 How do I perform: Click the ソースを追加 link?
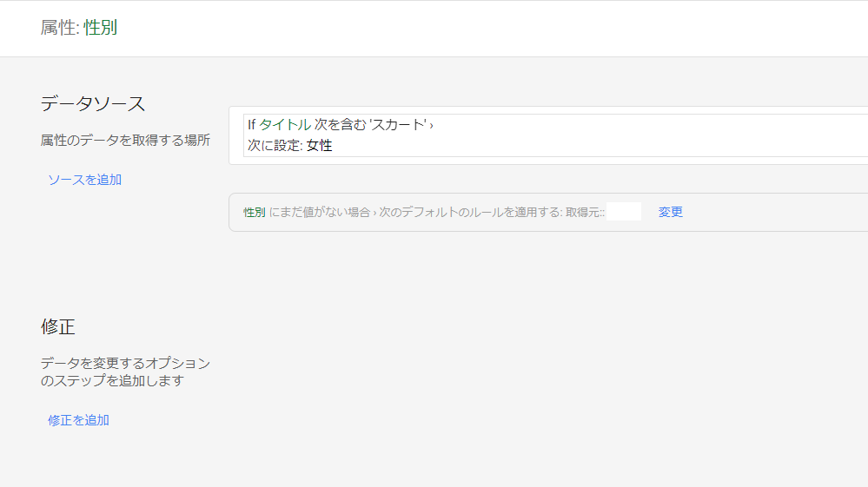click(84, 180)
